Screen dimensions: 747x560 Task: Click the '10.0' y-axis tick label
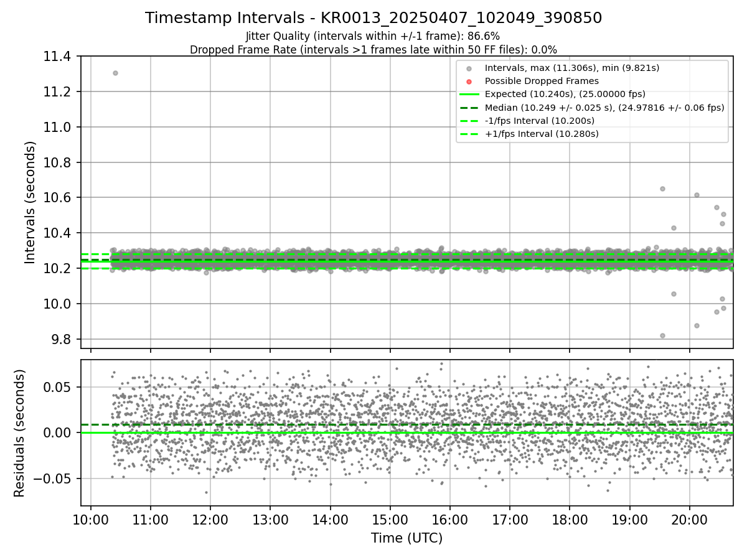tap(59, 304)
